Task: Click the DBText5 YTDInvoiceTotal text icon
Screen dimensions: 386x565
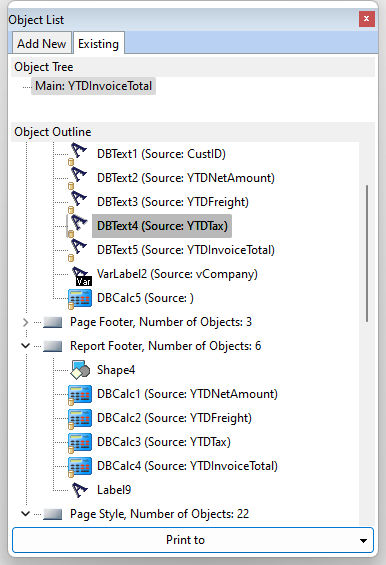Action: pyautogui.click(x=78, y=250)
